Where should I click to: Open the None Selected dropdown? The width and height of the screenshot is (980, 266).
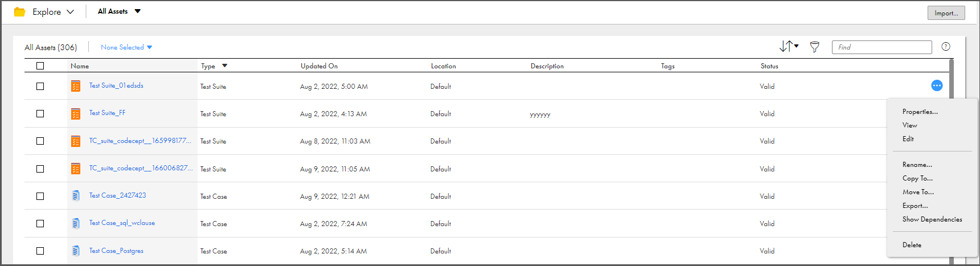pyautogui.click(x=126, y=47)
